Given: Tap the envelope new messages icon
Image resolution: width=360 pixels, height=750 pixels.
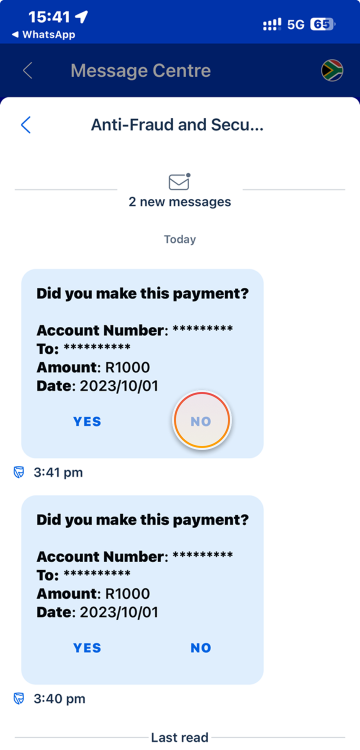Looking at the screenshot, I should (180, 181).
